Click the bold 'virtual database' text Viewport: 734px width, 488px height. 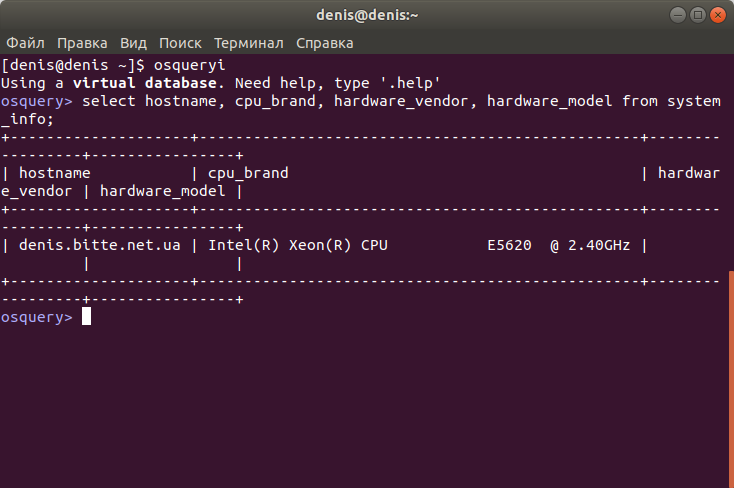point(145,83)
